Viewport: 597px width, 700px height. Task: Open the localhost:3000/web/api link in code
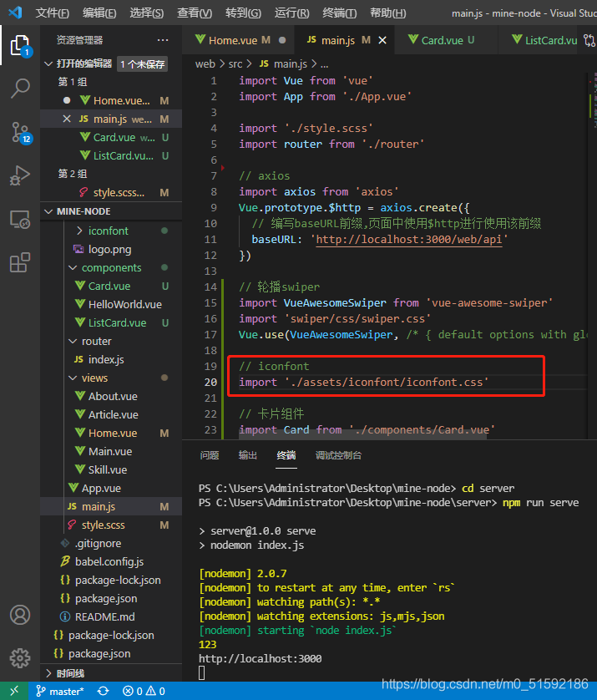[408, 239]
